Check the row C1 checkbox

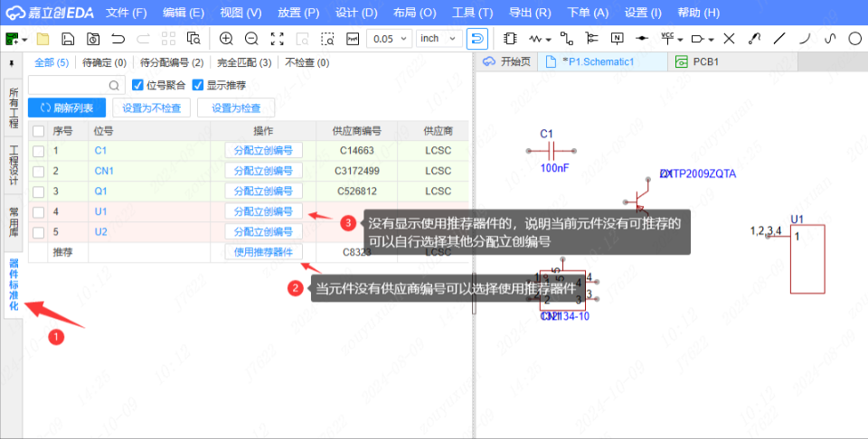(38, 151)
